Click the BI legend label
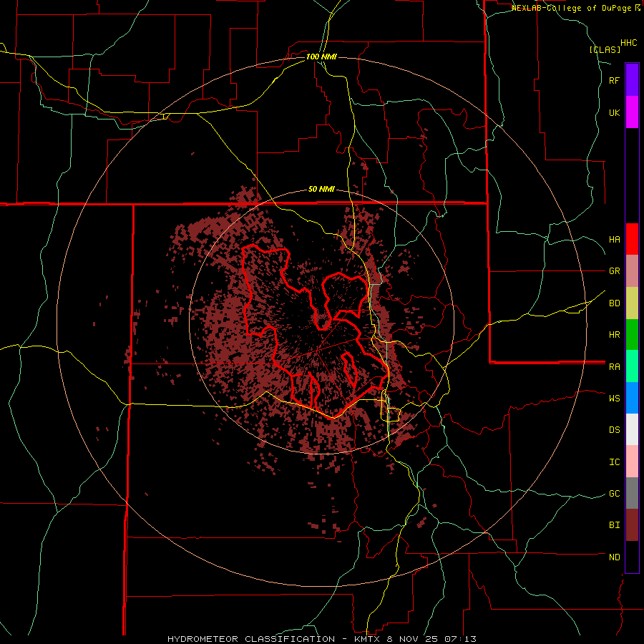Image resolution: width=644 pixels, height=644 pixels. [614, 525]
